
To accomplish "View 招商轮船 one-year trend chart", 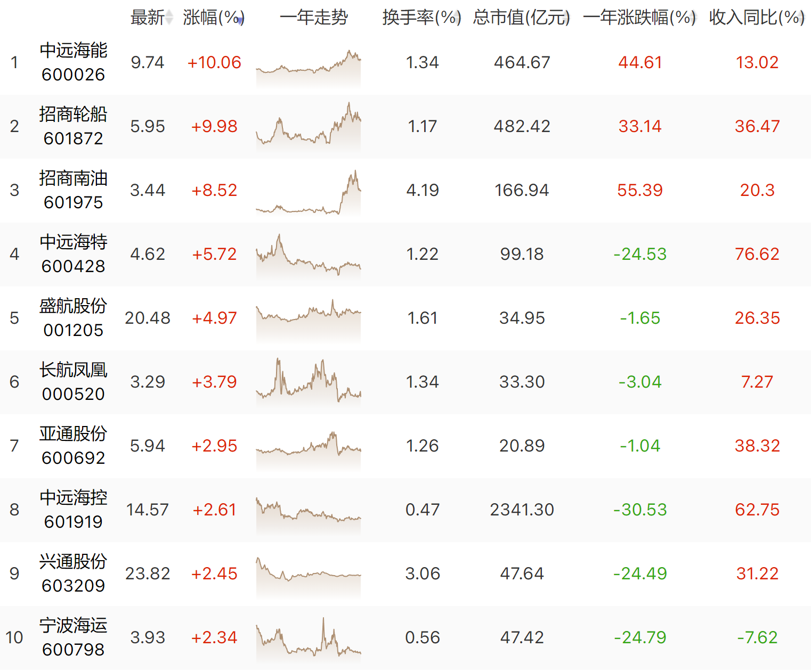I will coord(309,128).
